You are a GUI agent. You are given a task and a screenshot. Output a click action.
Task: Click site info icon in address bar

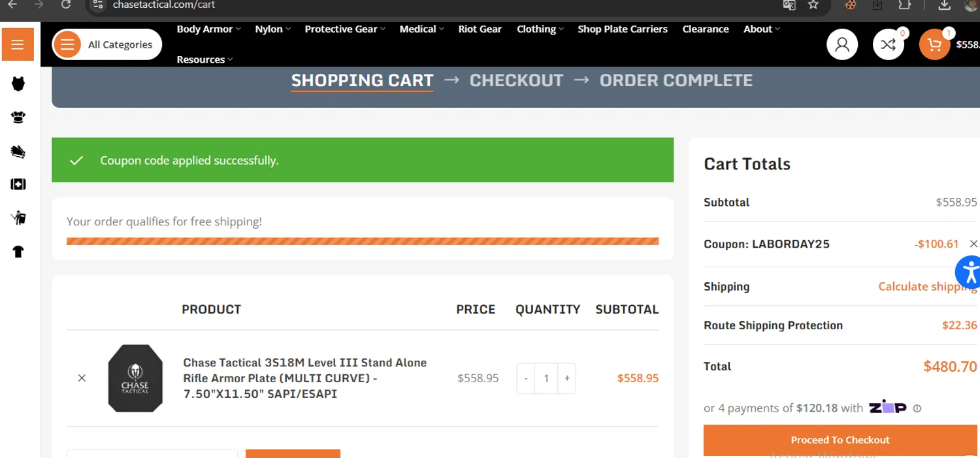pyautogui.click(x=97, y=5)
